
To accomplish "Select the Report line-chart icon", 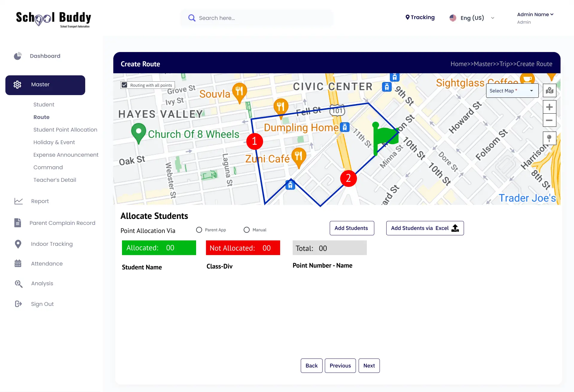I will click(x=19, y=201).
